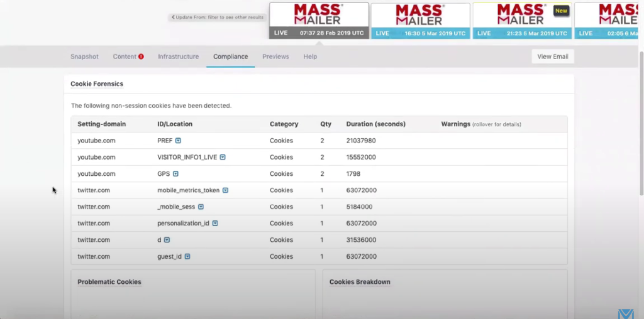Image resolution: width=644 pixels, height=319 pixels.
Task: Click the red alert icon on Content tab
Action: tap(141, 57)
